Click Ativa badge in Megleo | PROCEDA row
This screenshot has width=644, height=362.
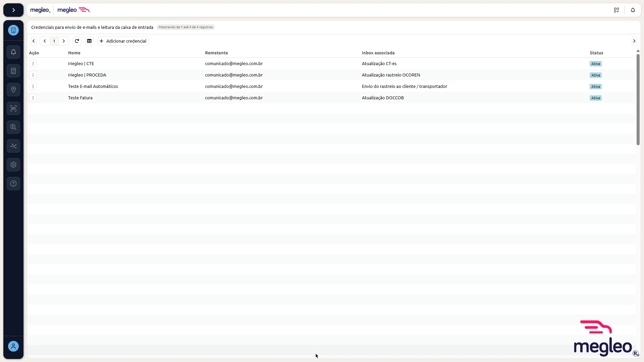click(x=596, y=75)
